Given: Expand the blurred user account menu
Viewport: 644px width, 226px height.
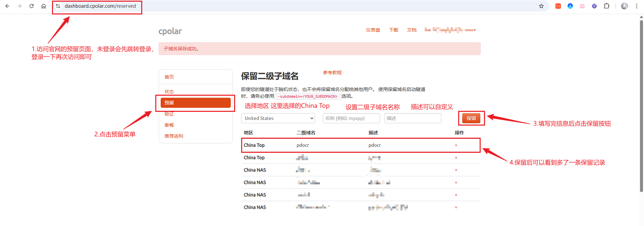Looking at the screenshot, I should (x=450, y=30).
